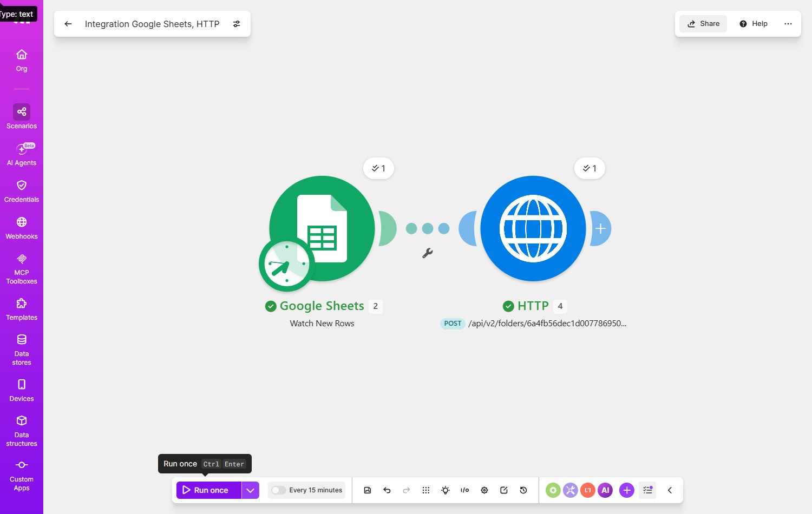Image resolution: width=812 pixels, height=514 pixels.
Task: Toggle the Every 15 minutes schedule switch
Action: 279,490
